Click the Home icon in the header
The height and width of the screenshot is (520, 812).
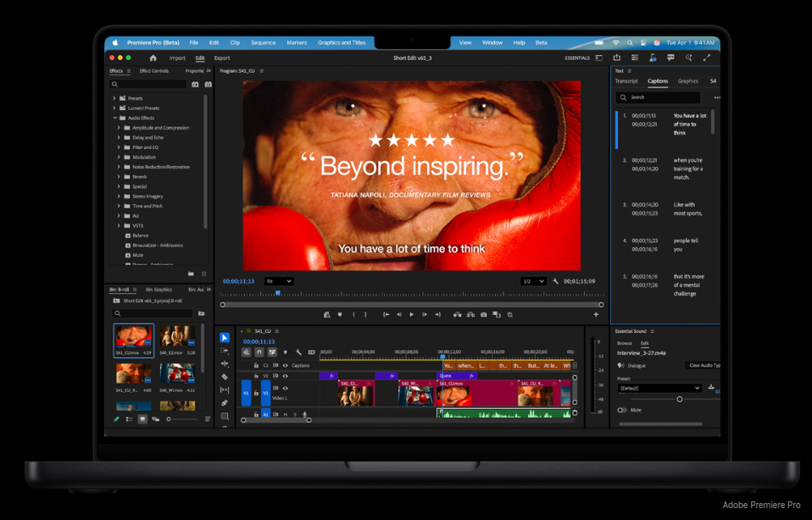(x=153, y=58)
